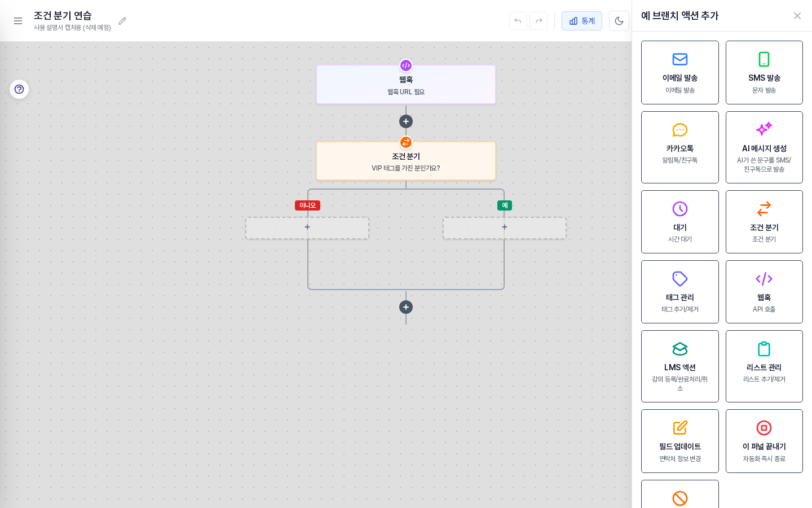
Task: Choose the 이 퍼널 끝내기 action card
Action: coord(764,441)
